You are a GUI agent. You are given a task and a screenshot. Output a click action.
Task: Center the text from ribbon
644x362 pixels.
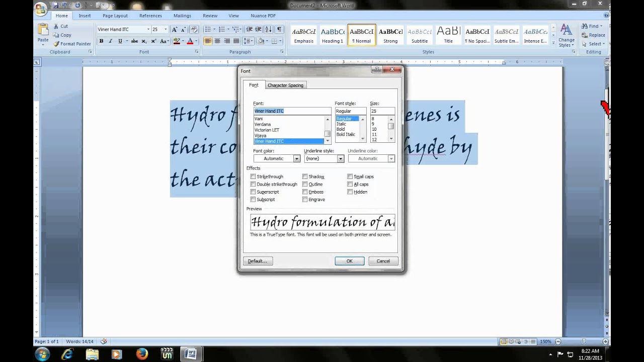point(217,41)
